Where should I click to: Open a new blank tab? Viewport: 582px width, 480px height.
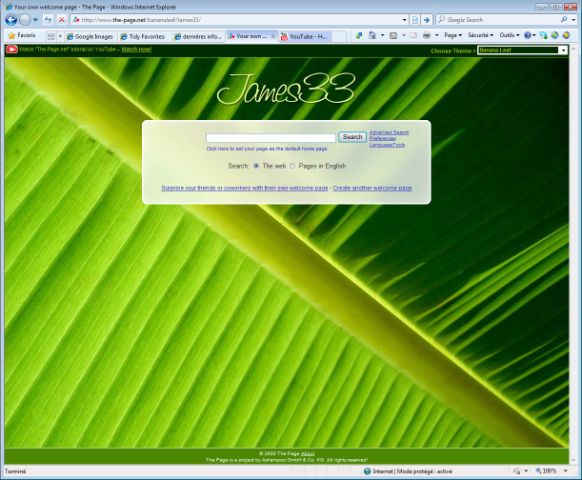coord(339,36)
